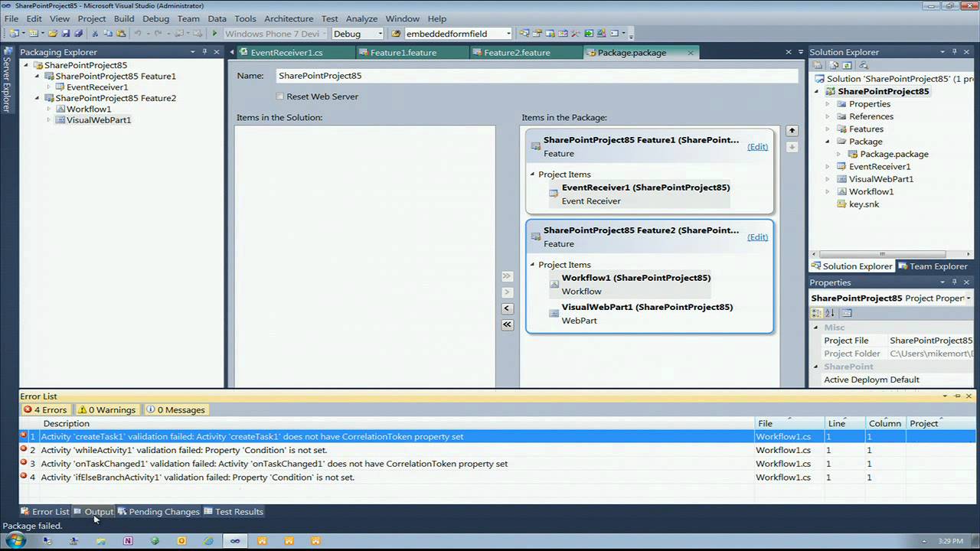Click Visual Studio taskbar icon
Viewport: 980px width, 551px height.
click(x=235, y=541)
